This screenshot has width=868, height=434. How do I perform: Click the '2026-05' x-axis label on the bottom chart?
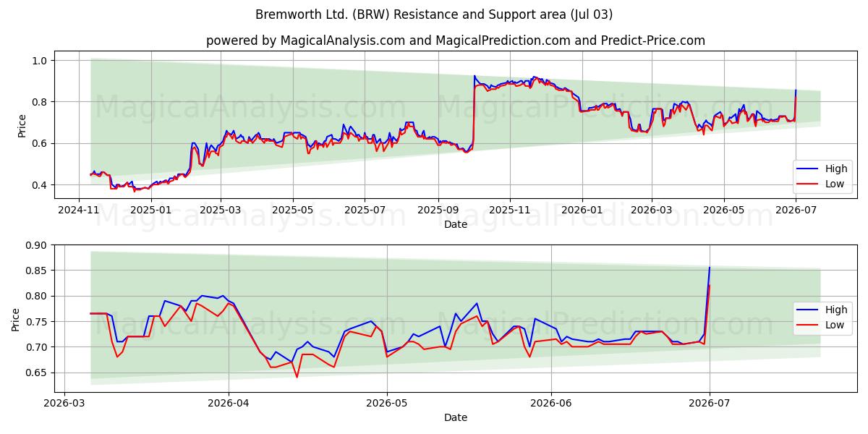[387, 404]
